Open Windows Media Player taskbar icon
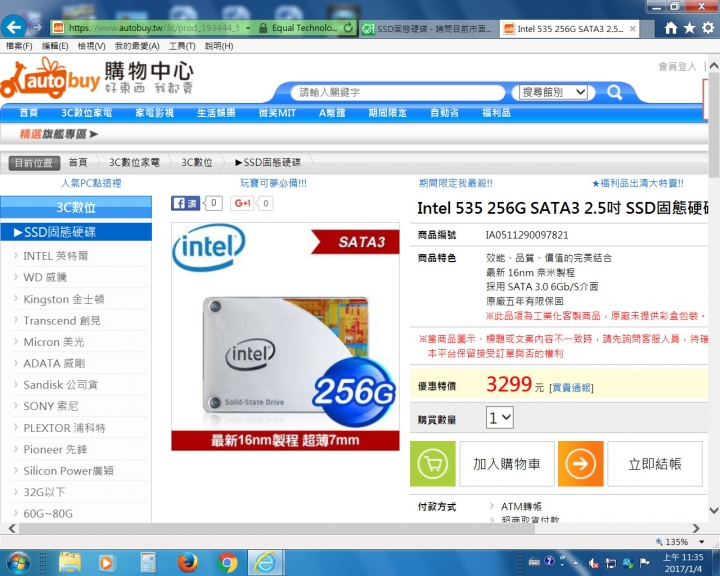 pyautogui.click(x=106, y=562)
